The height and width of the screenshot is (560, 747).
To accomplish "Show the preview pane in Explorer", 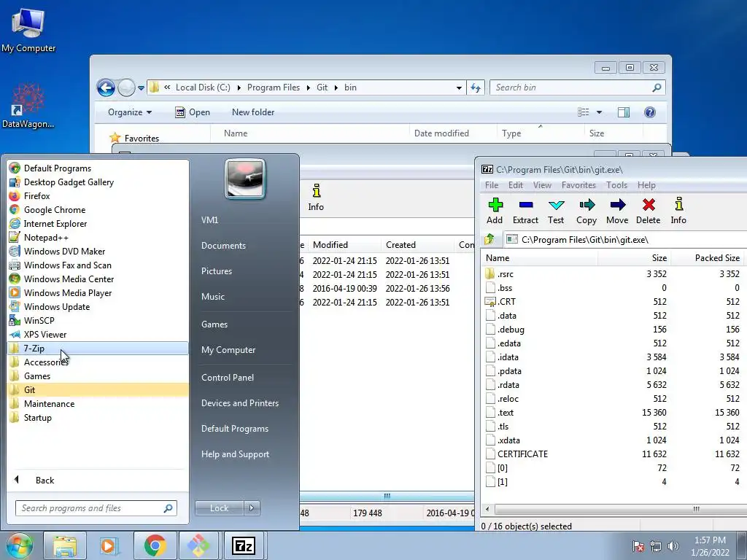I will click(624, 112).
